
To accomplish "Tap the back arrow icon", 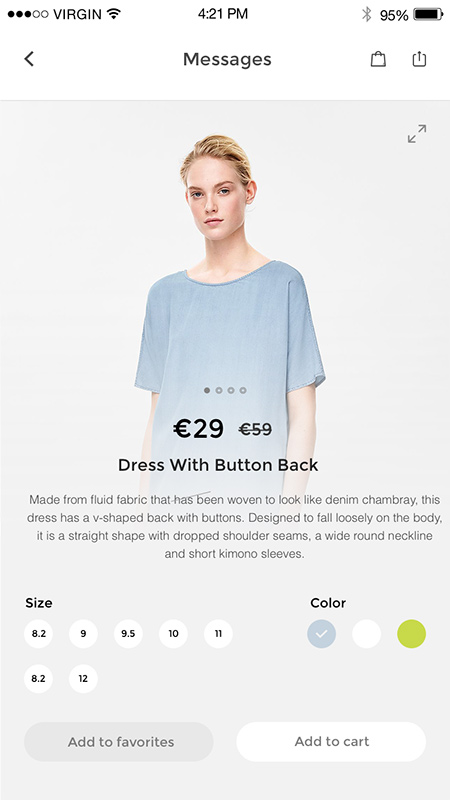I will pyautogui.click(x=29, y=59).
